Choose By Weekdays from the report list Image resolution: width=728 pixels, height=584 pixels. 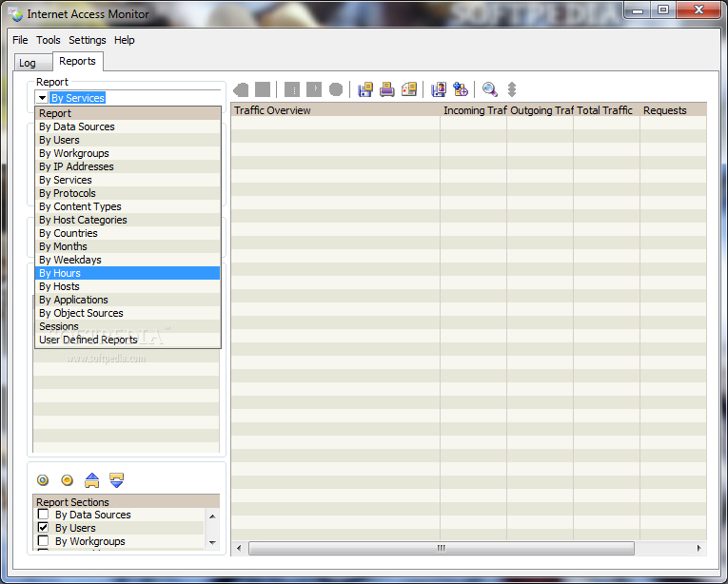click(128, 260)
